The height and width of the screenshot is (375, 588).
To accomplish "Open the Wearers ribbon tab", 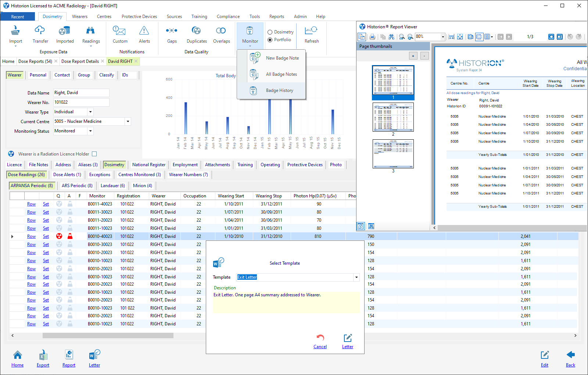I will click(80, 17).
